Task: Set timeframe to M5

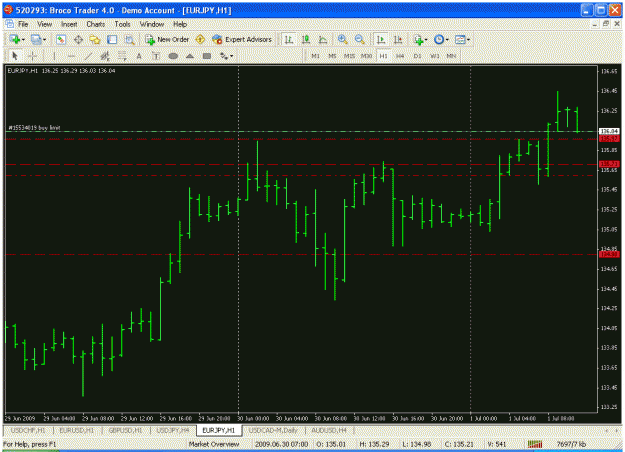Action: coord(332,56)
